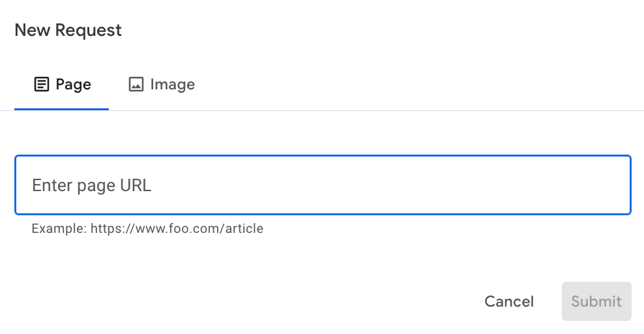Submit the new request
The width and height of the screenshot is (644, 334).
596,301
